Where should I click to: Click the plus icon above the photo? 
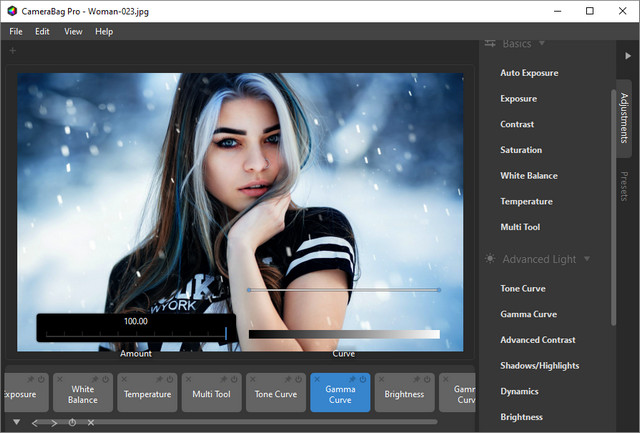click(x=12, y=50)
